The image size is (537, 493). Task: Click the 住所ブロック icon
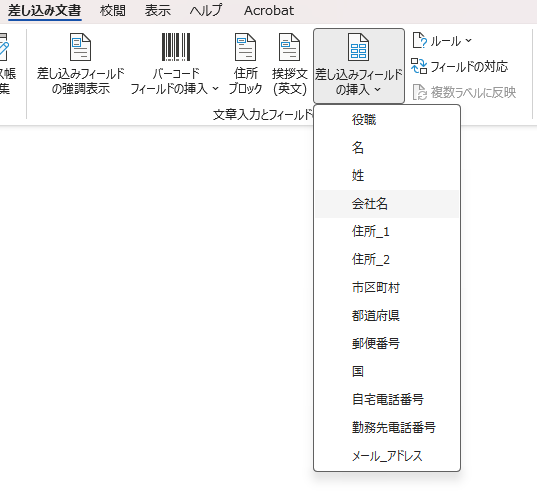coord(245,47)
